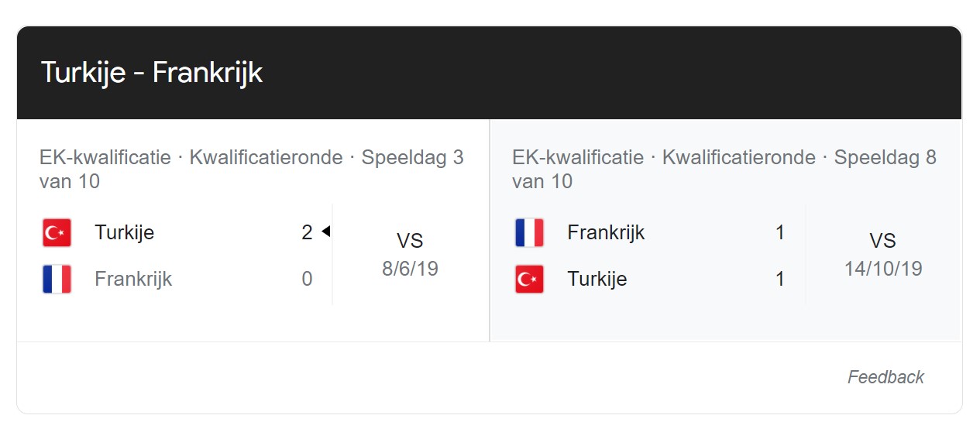The width and height of the screenshot is (980, 429).
Task: Click EK-kwalificatie Speeldag 8 van 10 text
Action: [x=724, y=170]
